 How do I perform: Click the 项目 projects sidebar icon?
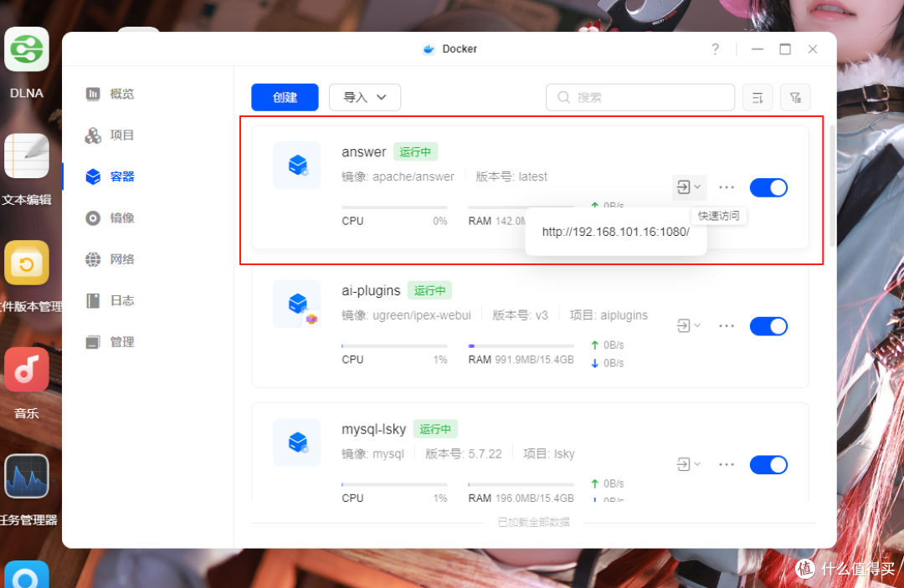click(x=93, y=135)
